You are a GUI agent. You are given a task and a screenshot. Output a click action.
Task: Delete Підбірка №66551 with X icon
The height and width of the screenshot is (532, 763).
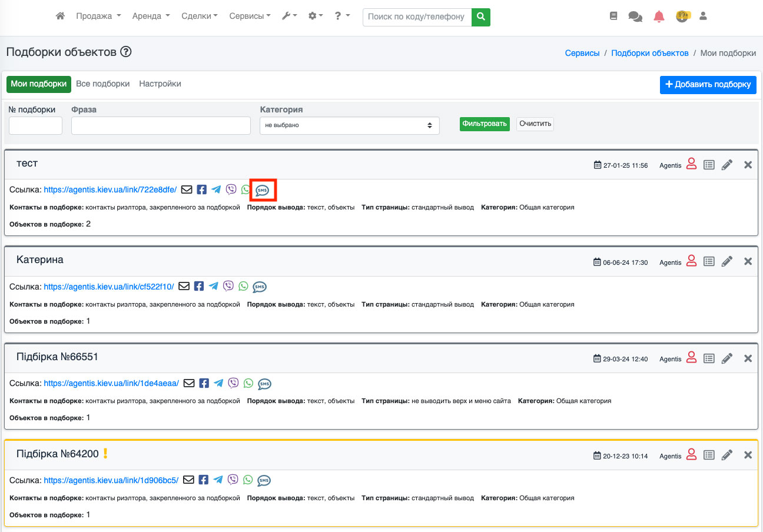pos(748,358)
